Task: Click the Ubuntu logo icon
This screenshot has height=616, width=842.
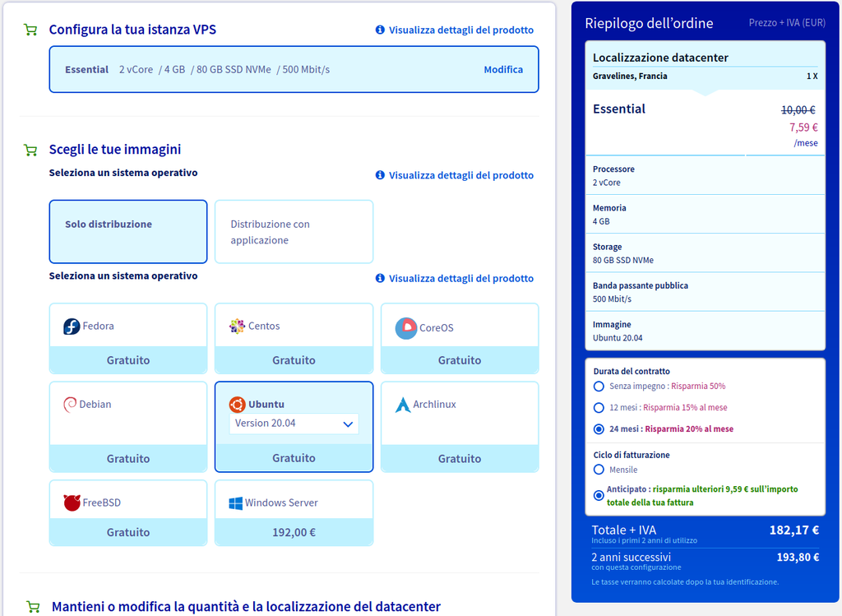Action: [x=237, y=405]
